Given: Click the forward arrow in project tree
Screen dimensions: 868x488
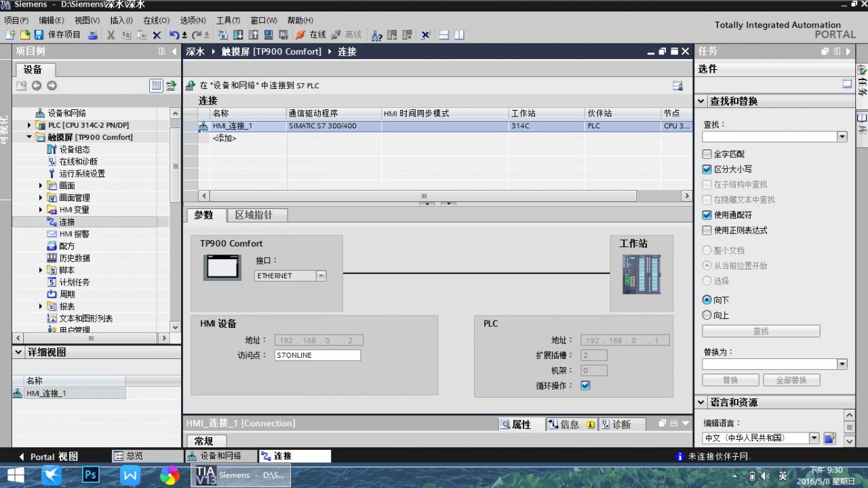Looking at the screenshot, I should tap(52, 86).
